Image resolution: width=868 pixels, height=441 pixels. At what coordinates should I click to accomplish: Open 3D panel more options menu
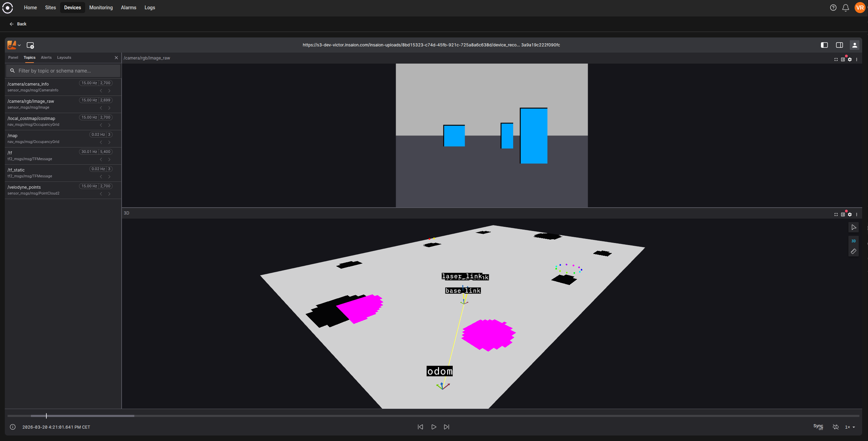tap(857, 214)
